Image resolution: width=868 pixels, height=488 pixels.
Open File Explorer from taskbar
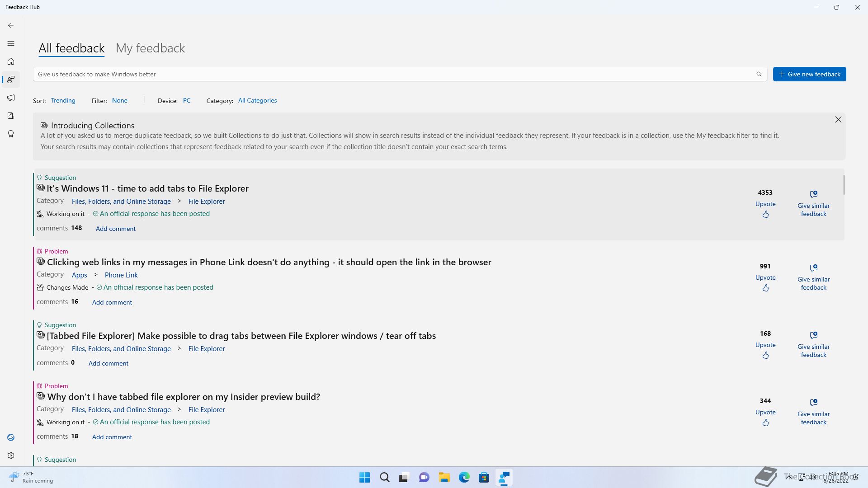(x=444, y=478)
